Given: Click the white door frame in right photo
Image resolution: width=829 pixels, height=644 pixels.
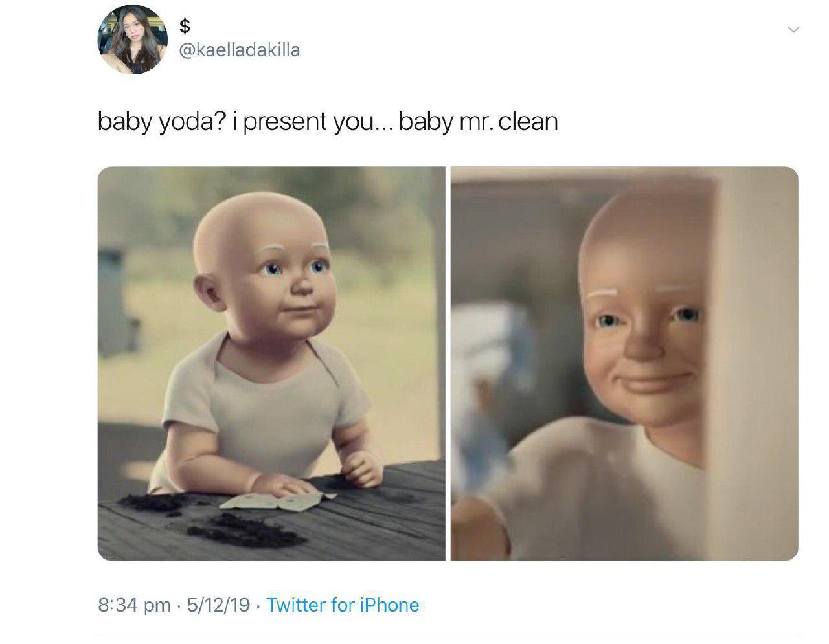Looking at the screenshot, I should tap(751, 363).
